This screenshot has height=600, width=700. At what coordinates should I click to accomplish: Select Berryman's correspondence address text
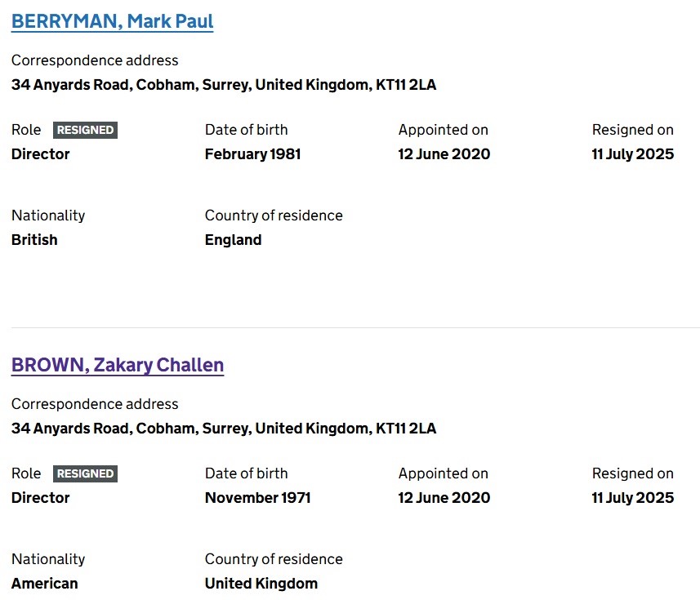tap(223, 85)
